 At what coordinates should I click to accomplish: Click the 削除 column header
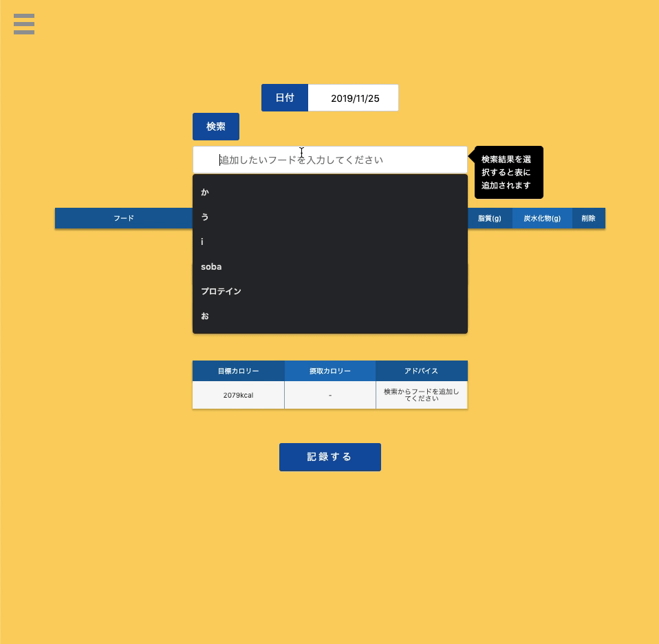tap(588, 218)
